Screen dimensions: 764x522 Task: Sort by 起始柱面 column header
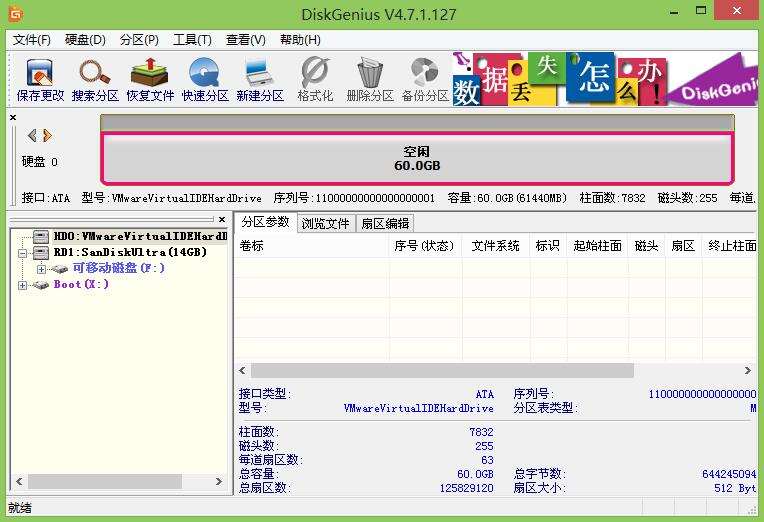point(597,246)
